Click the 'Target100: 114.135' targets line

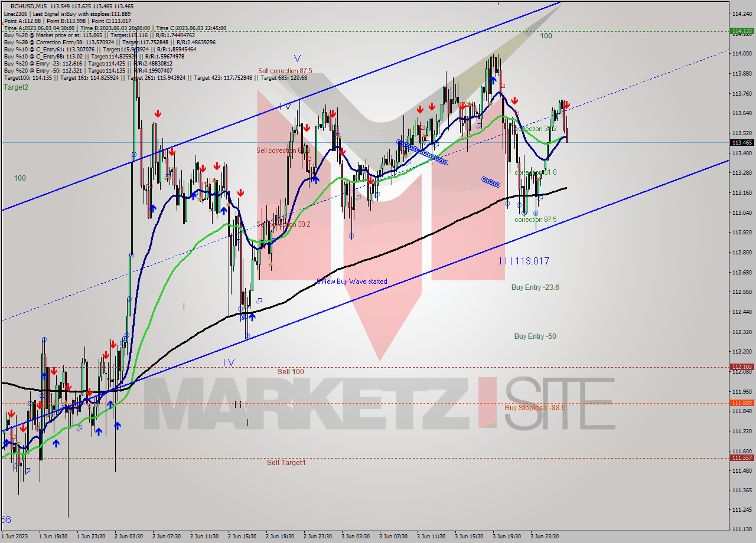pos(155,78)
